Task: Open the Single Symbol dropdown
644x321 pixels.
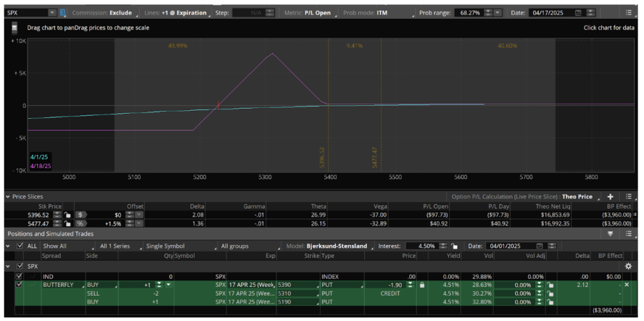Action: pos(180,246)
